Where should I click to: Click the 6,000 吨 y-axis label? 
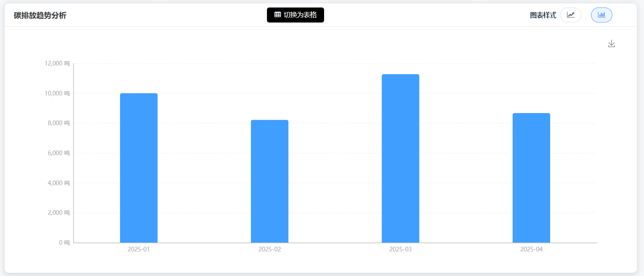click(58, 153)
